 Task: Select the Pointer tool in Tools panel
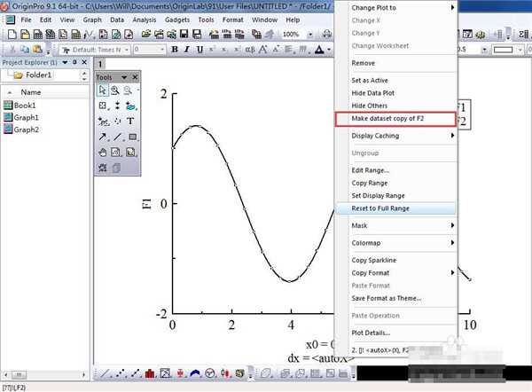click(103, 90)
